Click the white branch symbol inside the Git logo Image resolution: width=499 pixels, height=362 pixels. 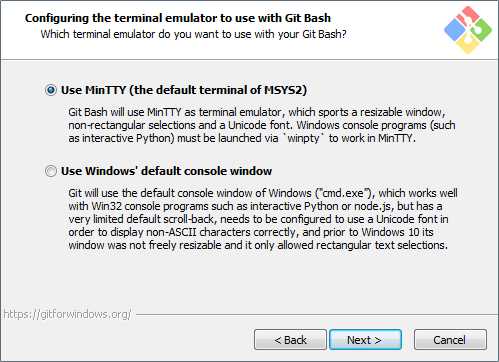(470, 28)
